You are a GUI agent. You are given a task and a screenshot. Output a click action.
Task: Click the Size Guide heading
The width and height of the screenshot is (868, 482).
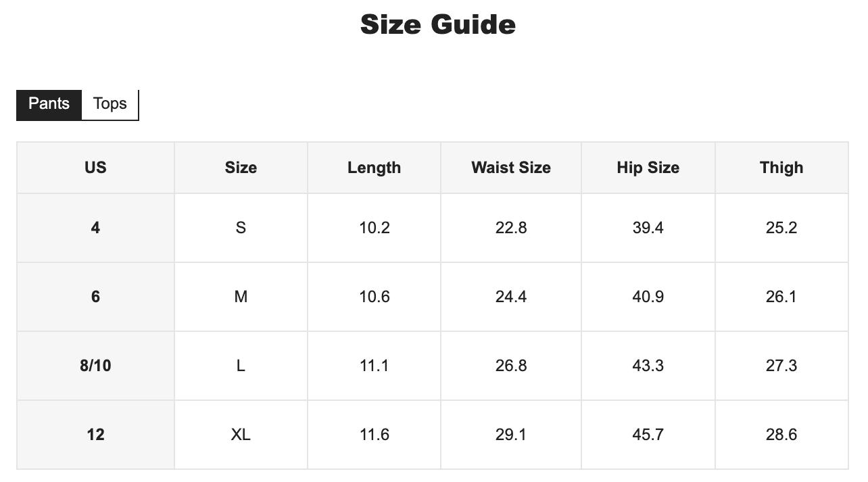pos(437,25)
